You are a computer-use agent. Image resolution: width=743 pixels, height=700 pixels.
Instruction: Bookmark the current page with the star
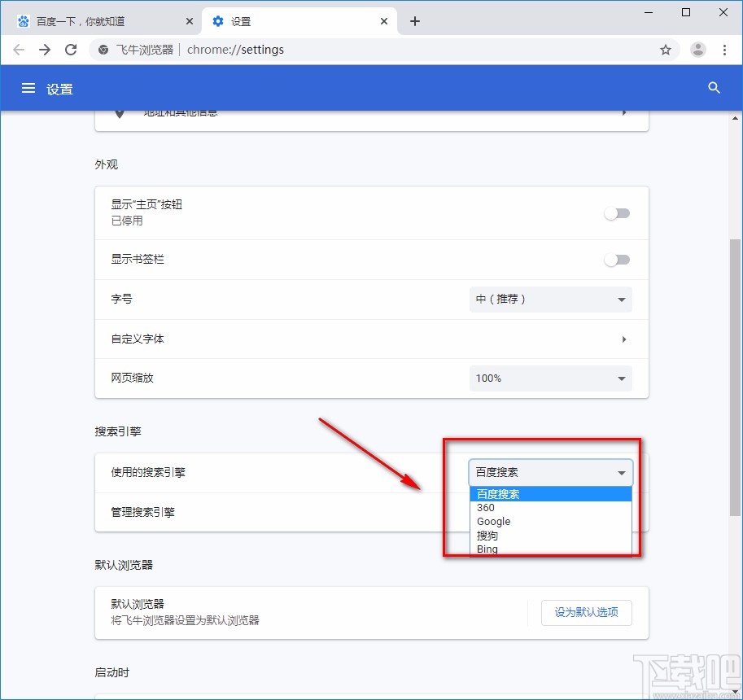666,50
